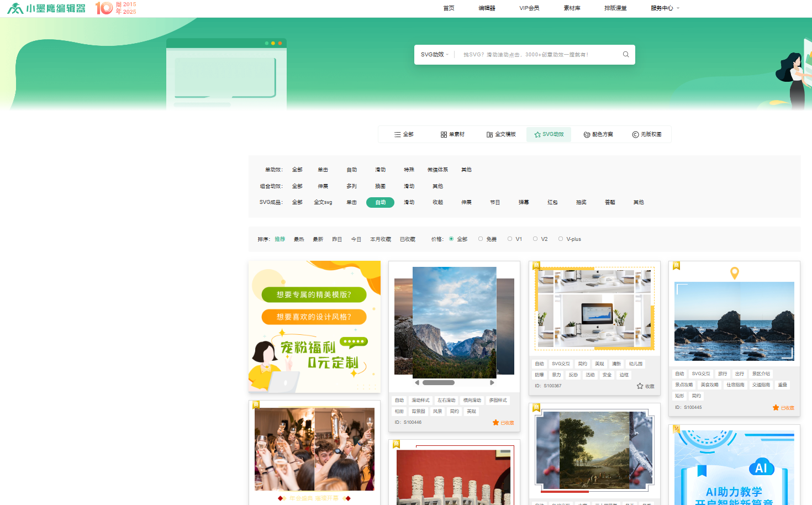Open the SVG动效 search type dropdown
Image resolution: width=812 pixels, height=505 pixels.
tap(434, 55)
